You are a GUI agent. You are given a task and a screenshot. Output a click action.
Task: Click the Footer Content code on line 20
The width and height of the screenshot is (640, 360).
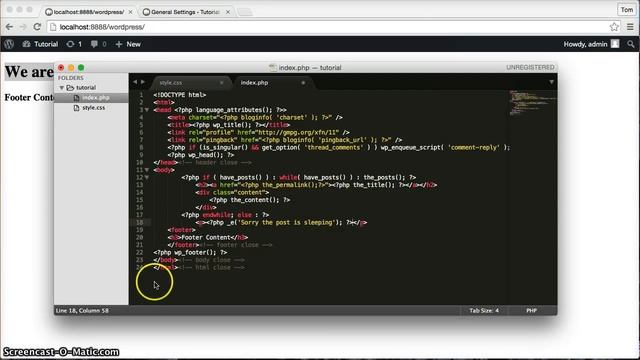206,238
